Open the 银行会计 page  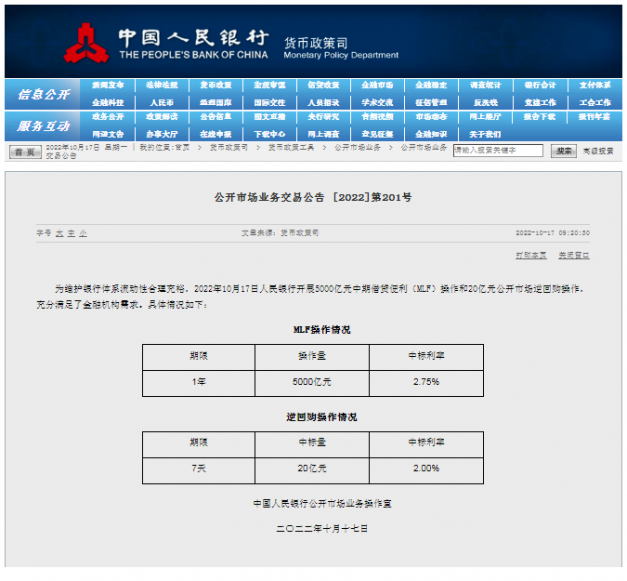pos(540,85)
